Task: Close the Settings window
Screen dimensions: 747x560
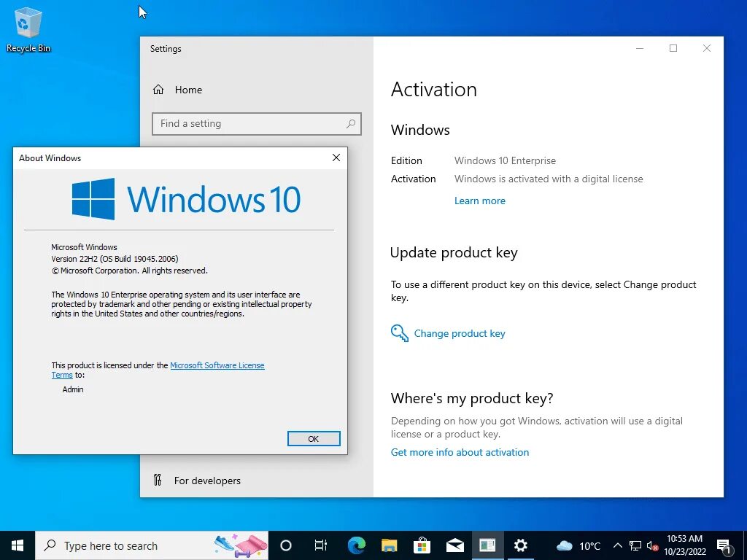Action: click(x=706, y=48)
